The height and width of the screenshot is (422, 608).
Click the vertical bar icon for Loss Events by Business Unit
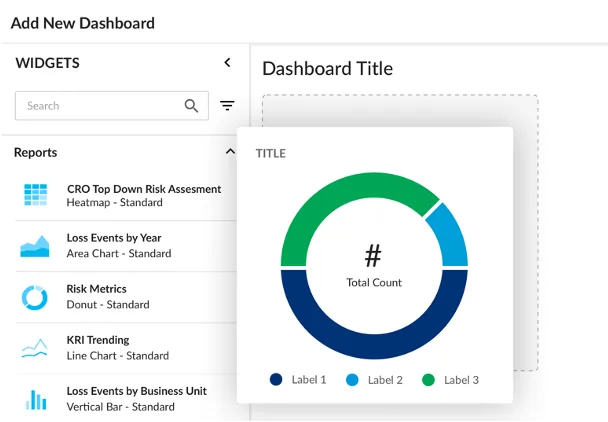click(36, 400)
